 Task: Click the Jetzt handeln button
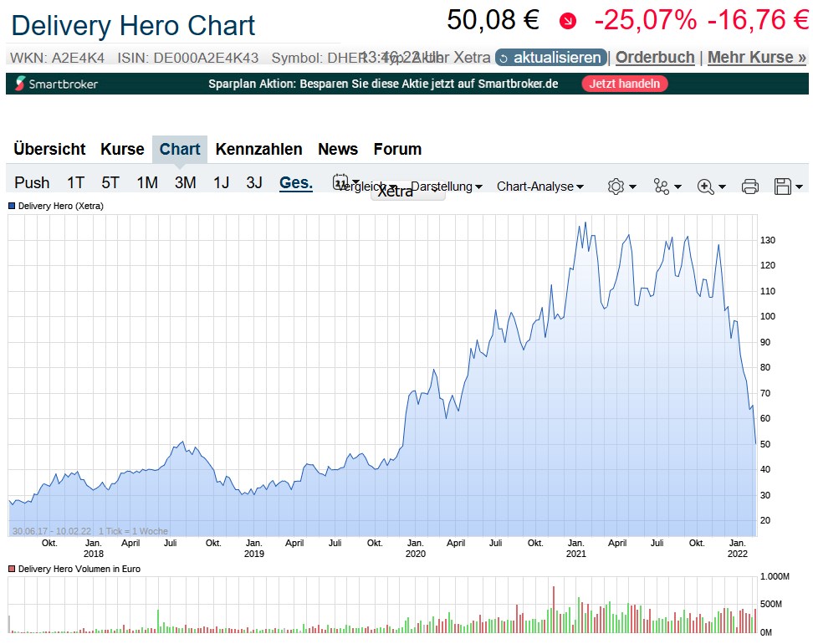click(x=624, y=84)
